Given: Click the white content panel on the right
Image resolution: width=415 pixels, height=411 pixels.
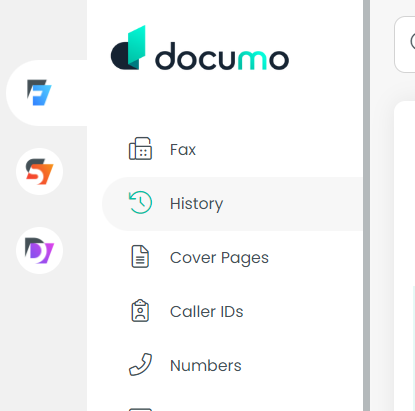Looking at the screenshot, I should click(404, 256).
